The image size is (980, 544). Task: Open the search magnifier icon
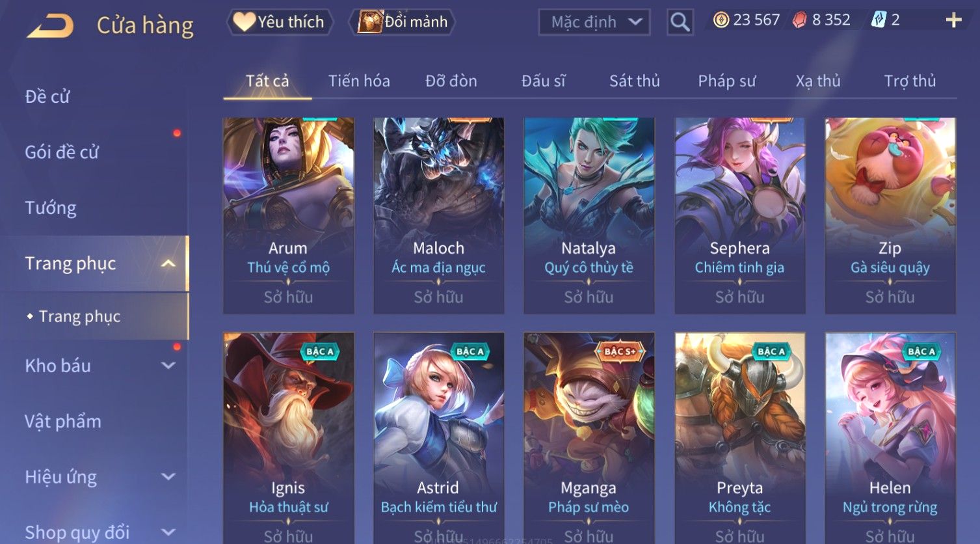(680, 22)
